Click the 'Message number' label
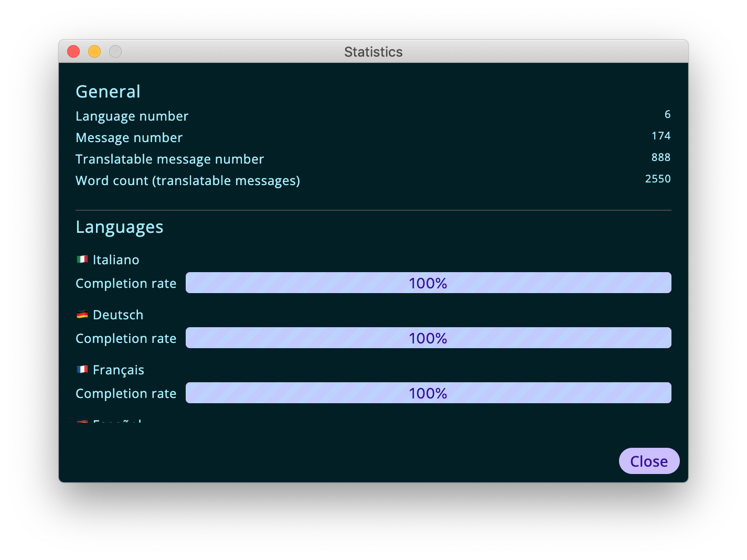This screenshot has height=560, width=747. (x=129, y=138)
